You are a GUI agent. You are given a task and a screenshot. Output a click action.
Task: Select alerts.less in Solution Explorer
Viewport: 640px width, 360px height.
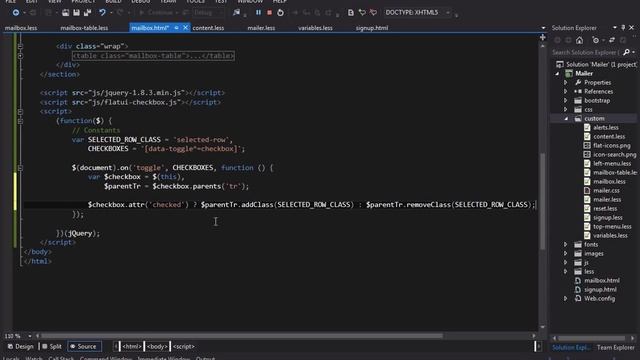pyautogui.click(x=606, y=127)
